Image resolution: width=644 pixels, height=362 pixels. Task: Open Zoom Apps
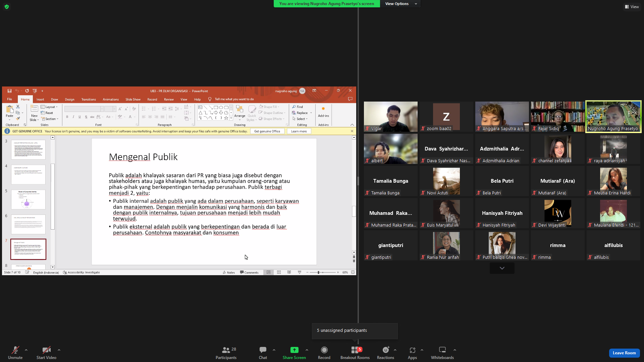point(412,353)
